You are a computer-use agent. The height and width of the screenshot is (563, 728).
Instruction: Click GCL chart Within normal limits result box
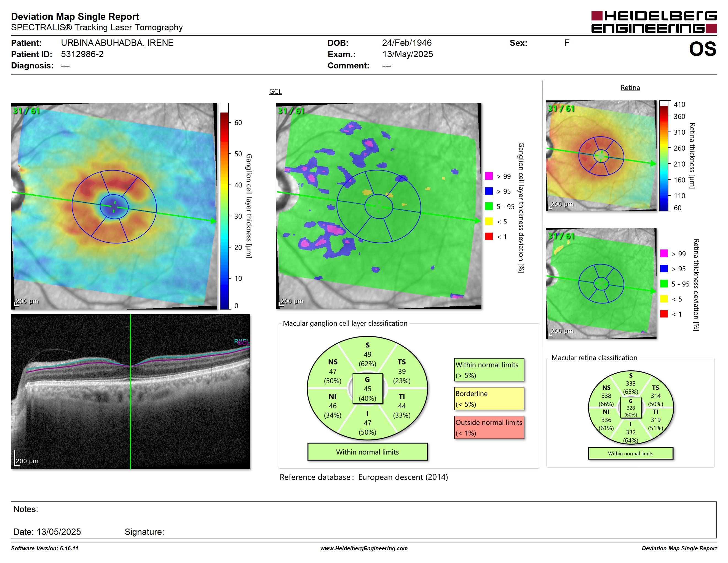(367, 452)
